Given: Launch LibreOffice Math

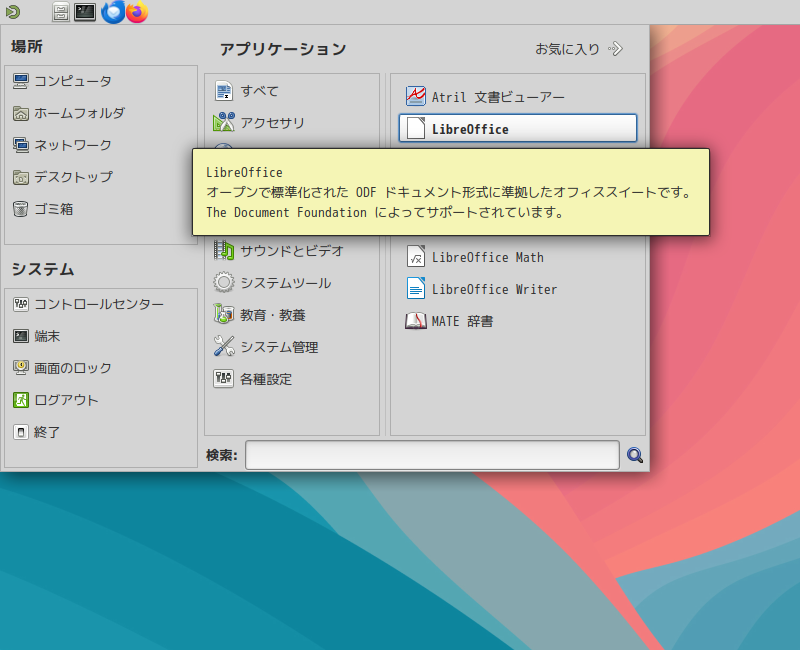Looking at the screenshot, I should pos(518,257).
